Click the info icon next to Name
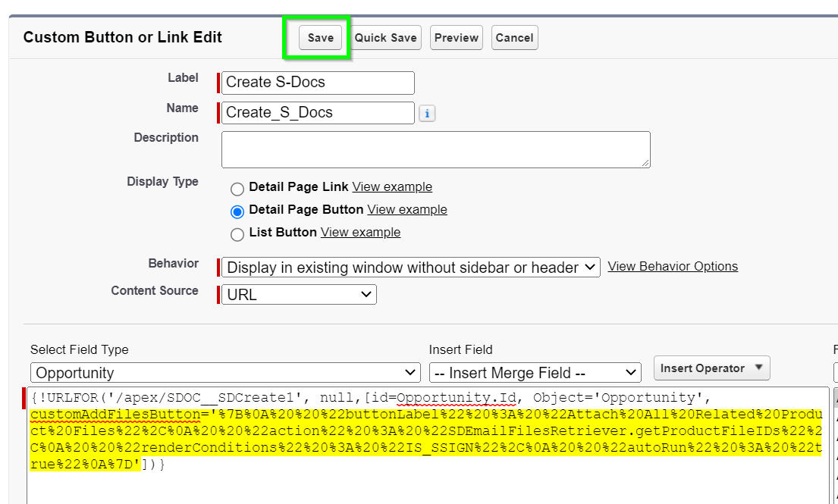 [426, 114]
